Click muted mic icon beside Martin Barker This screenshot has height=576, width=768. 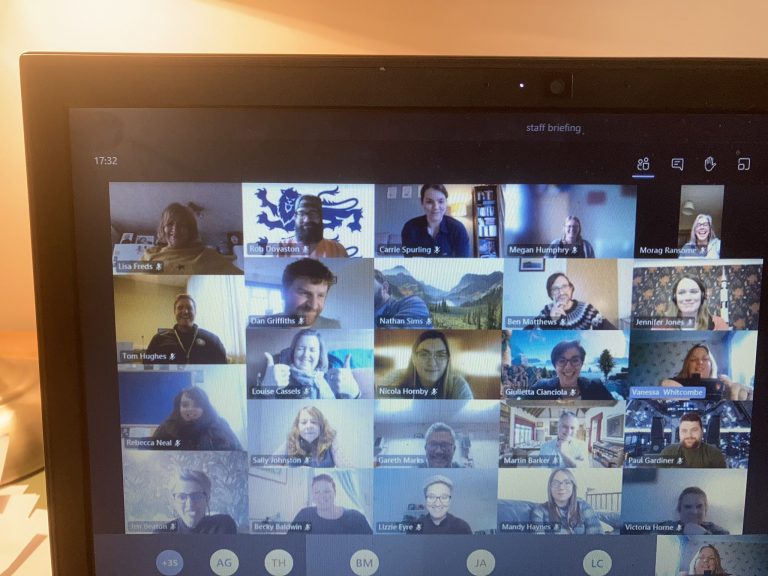(555, 461)
